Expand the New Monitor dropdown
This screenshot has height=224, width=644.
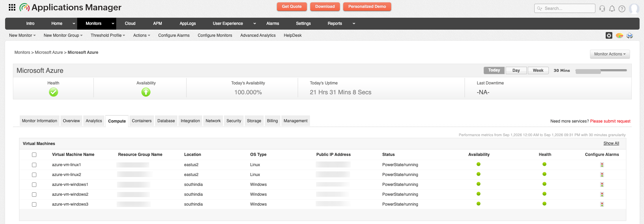(22, 35)
